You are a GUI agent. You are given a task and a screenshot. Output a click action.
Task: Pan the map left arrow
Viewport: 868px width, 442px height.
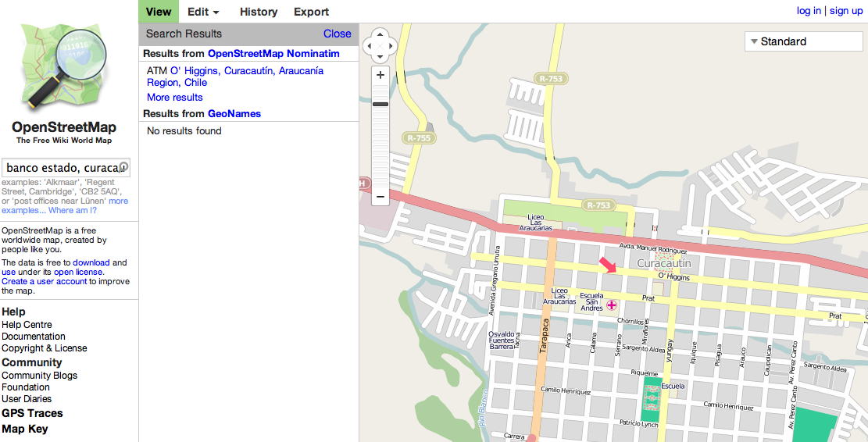pyautogui.click(x=370, y=45)
